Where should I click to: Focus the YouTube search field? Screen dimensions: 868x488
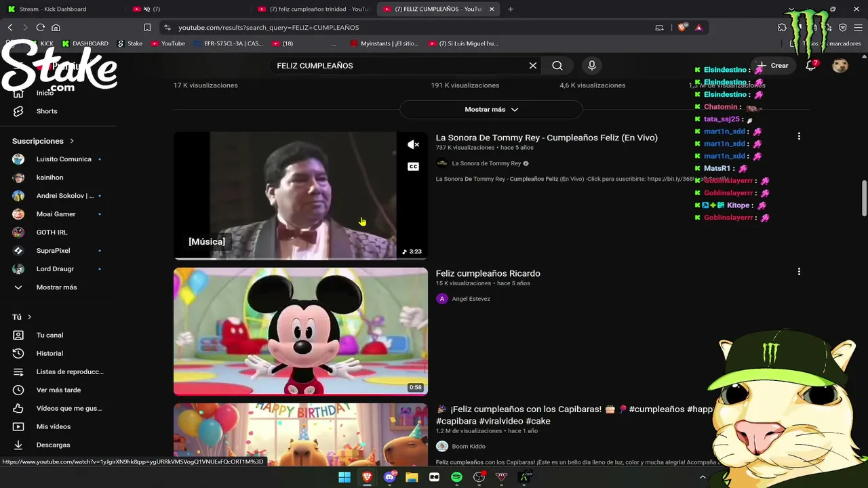pyautogui.click(x=400, y=66)
